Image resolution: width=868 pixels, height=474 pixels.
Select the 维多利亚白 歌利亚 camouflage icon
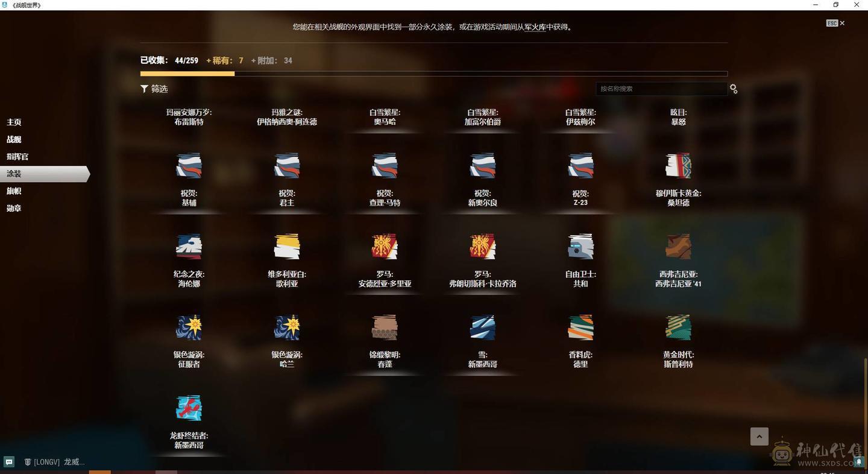[287, 247]
